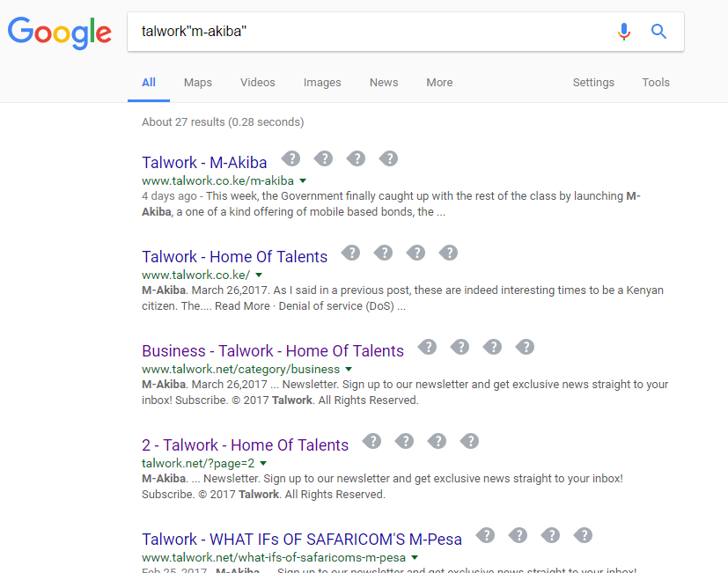Viewport: 728px width, 573px height.
Task: Click second question-mark badge beside WHAT IFs OF SAFARICOM'S title
Action: (518, 536)
